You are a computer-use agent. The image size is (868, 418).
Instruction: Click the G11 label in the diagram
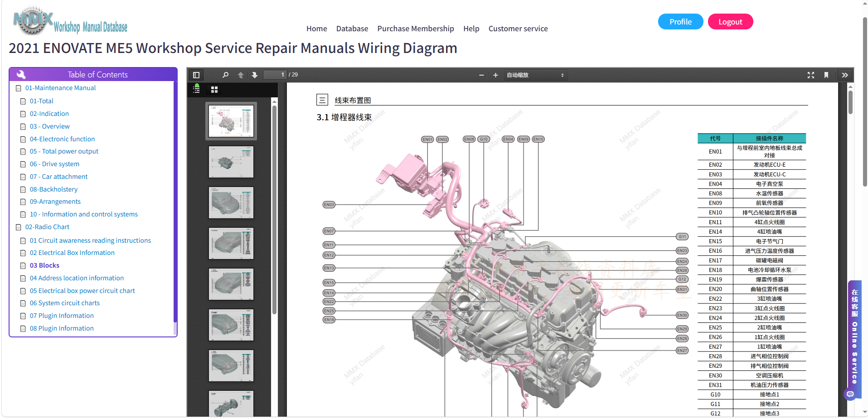pos(682,236)
